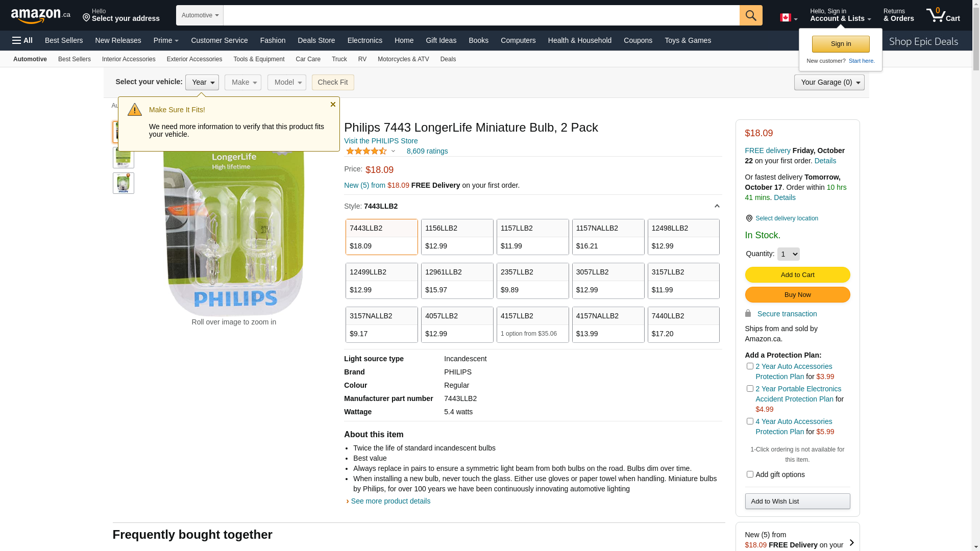Expand the Your Garage dropdown
The height and width of the screenshot is (551, 980).
[x=829, y=82]
